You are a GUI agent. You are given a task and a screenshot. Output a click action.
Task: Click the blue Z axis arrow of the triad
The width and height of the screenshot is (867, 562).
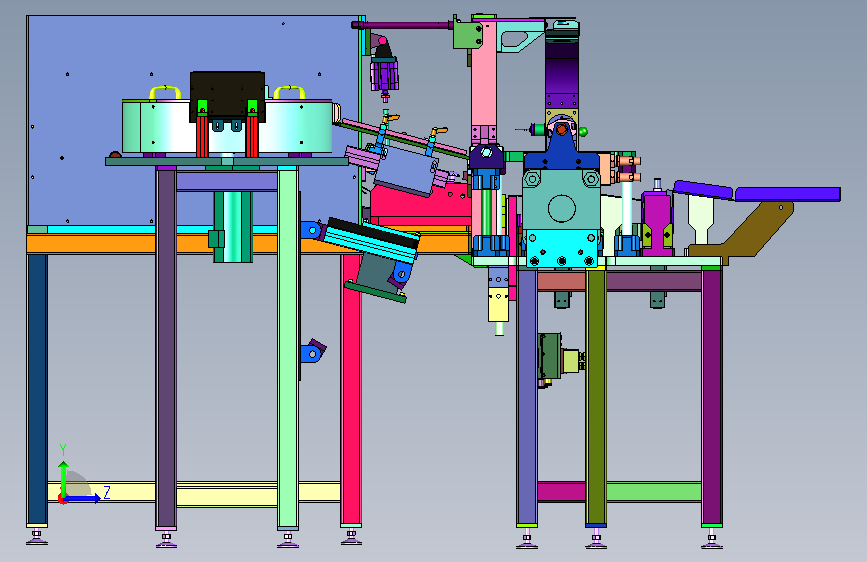click(x=83, y=498)
